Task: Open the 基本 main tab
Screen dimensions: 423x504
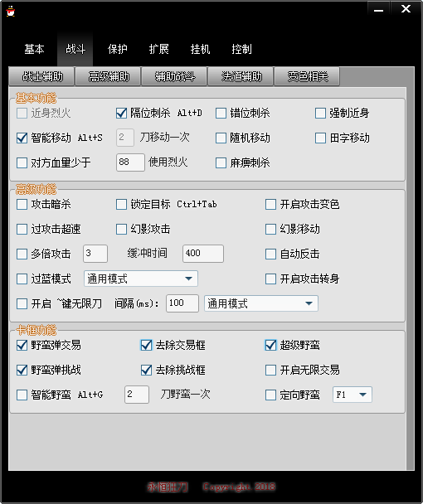Action: click(x=34, y=49)
